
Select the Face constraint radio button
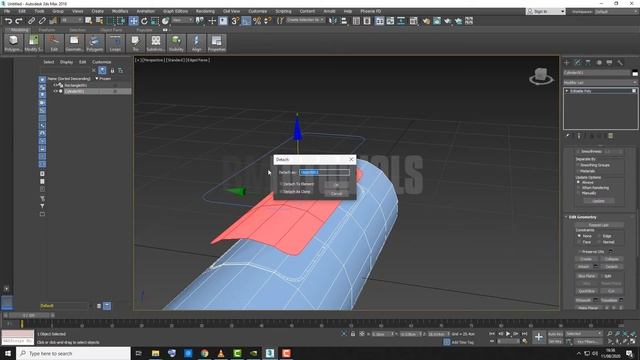(578, 242)
